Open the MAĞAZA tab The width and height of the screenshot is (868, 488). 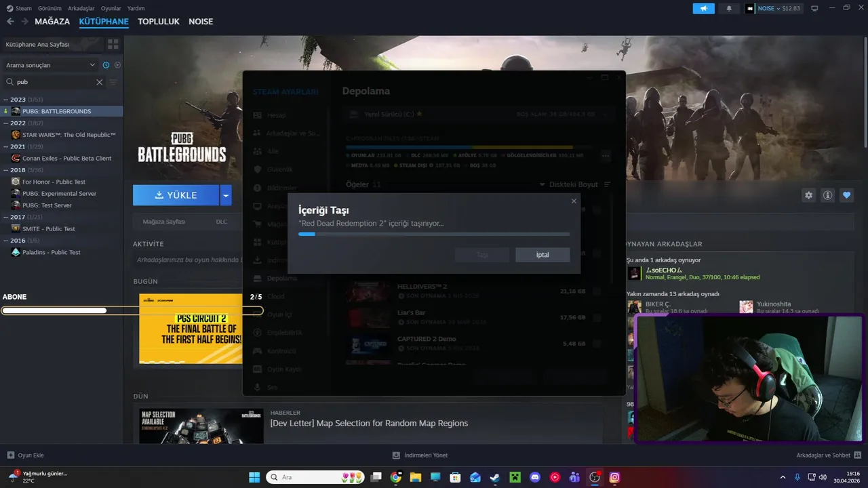(52, 22)
